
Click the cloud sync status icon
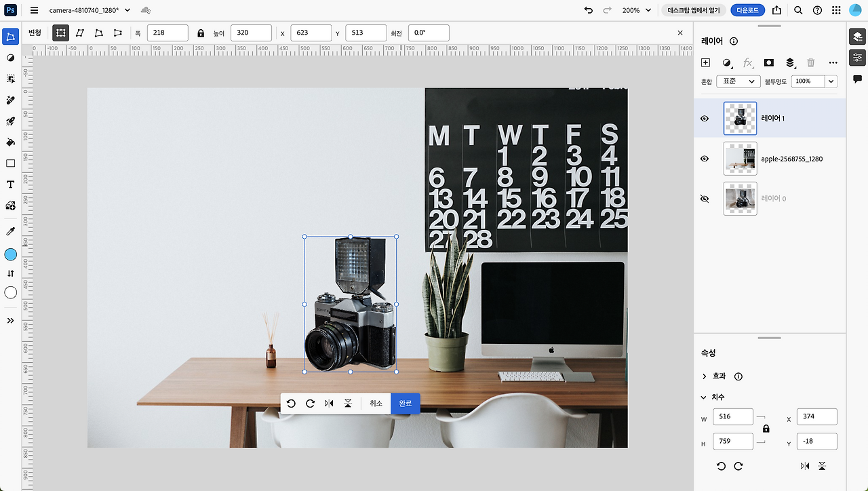pos(146,10)
